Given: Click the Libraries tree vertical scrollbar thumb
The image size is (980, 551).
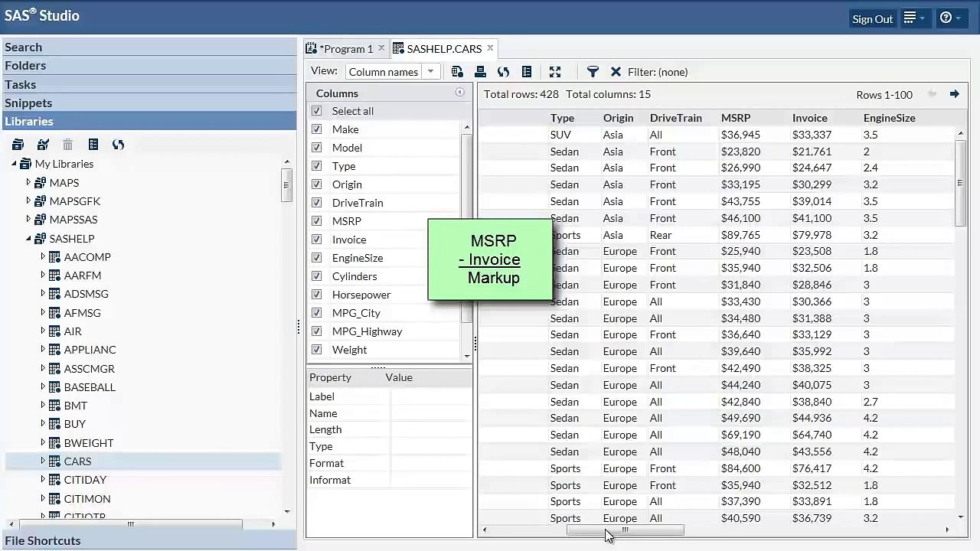Looking at the screenshot, I should (286, 184).
